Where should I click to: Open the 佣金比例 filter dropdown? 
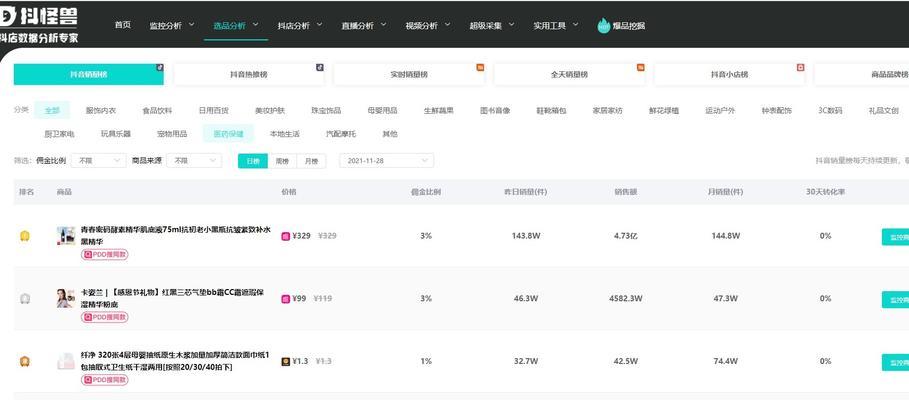(99, 161)
